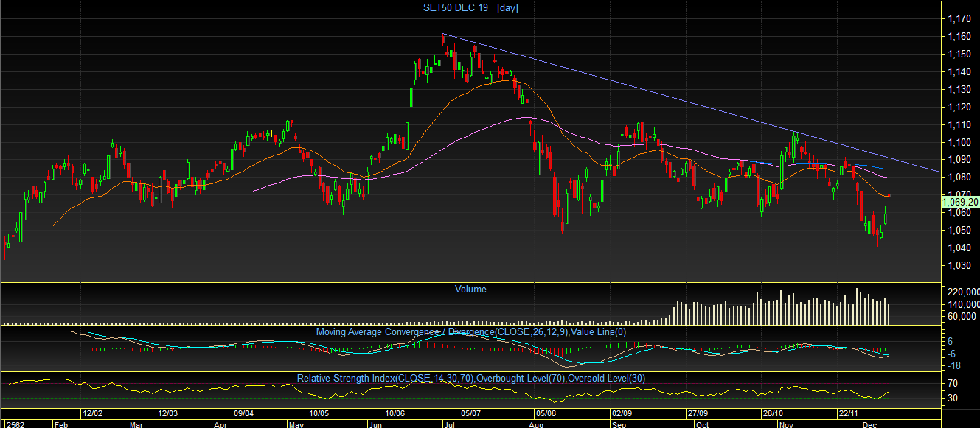Select the Volume panel title

470,290
